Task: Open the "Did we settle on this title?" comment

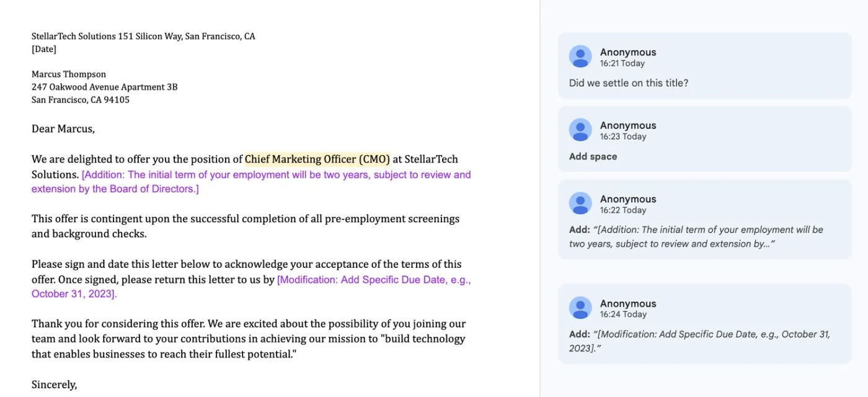Action: tap(628, 83)
